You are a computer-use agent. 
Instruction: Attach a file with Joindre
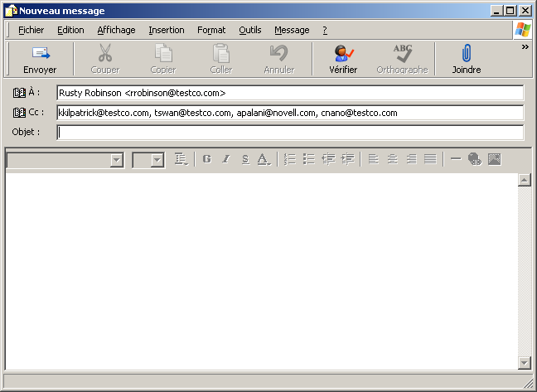coord(467,59)
